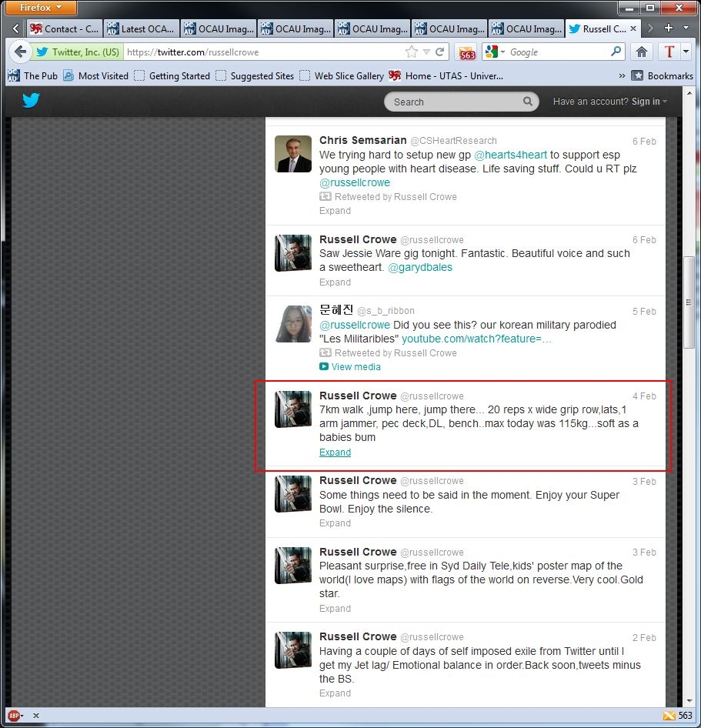Expand the T toolbar button dropdown

coord(686,52)
